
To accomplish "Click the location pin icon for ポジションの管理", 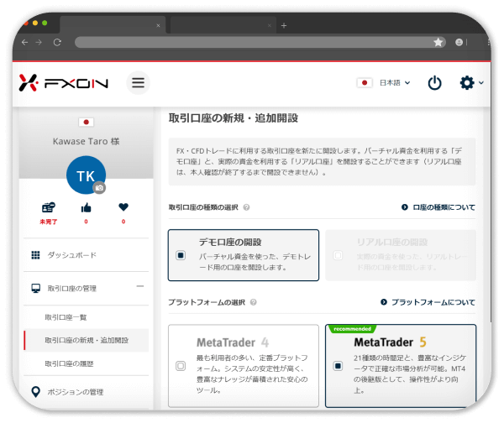I will pyautogui.click(x=35, y=392).
